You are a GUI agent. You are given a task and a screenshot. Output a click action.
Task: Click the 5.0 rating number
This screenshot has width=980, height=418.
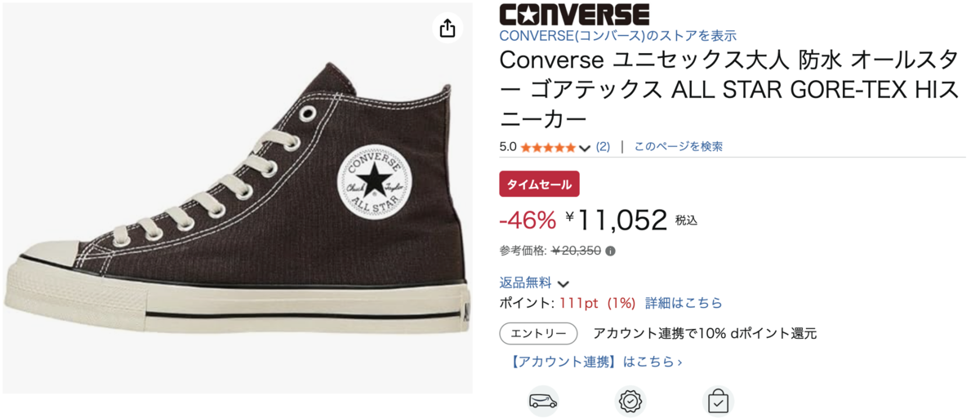(507, 147)
